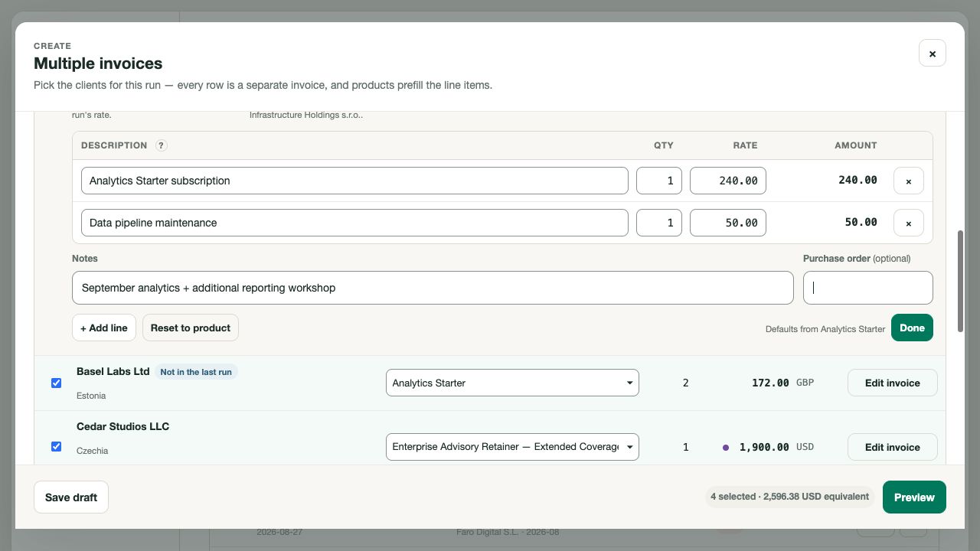The width and height of the screenshot is (980, 551).
Task: Remove the Analytics Starter subscription line
Action: 909,181
